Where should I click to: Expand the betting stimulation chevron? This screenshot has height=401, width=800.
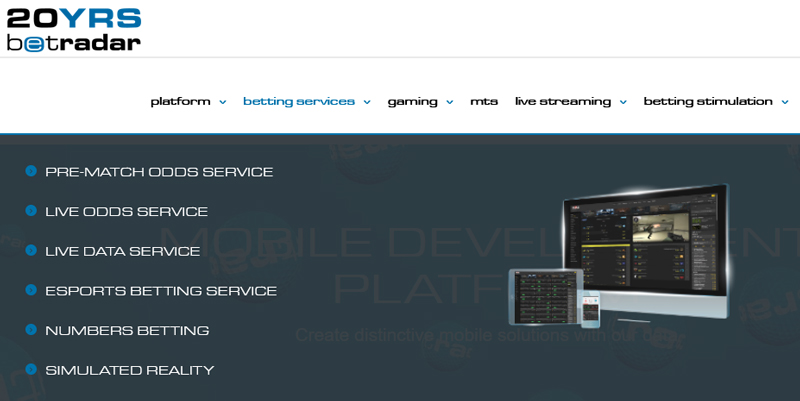(x=785, y=102)
